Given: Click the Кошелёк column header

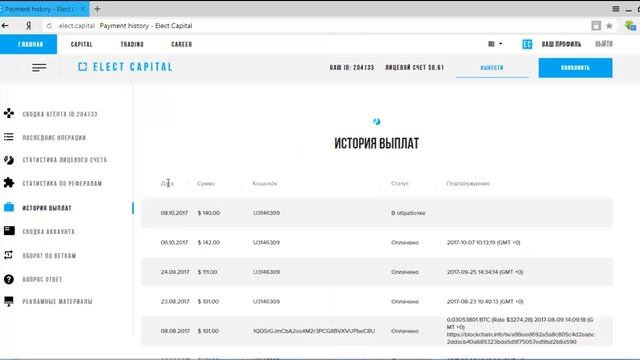Looking at the screenshot, I should coord(265,184).
